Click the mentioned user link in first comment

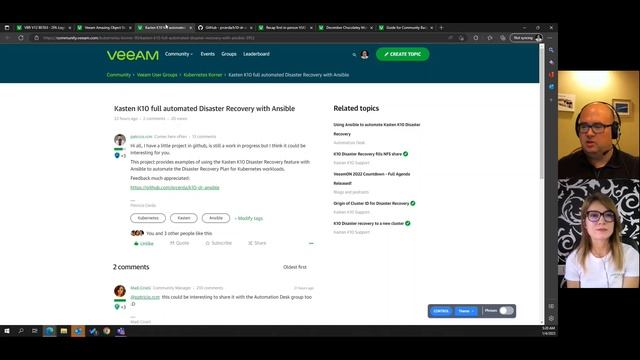tap(145, 297)
